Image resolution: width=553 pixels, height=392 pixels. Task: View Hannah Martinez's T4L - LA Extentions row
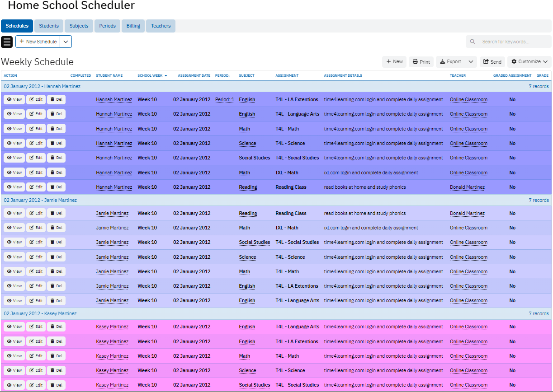click(x=14, y=99)
